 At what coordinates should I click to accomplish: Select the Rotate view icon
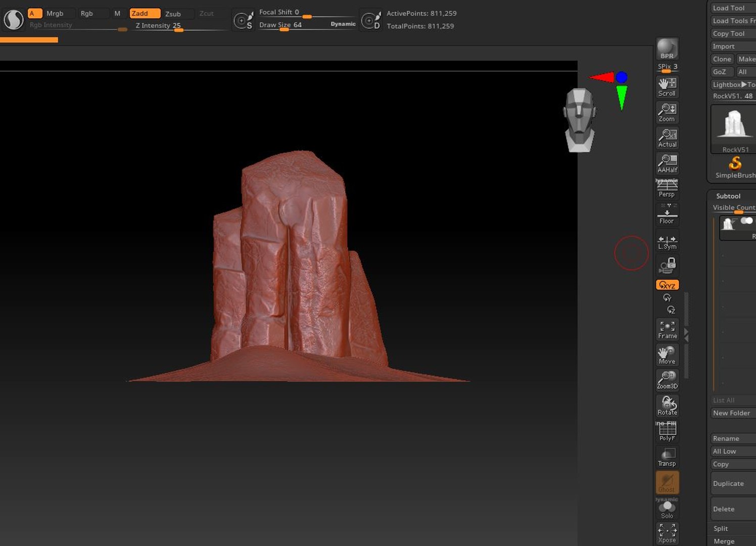667,405
